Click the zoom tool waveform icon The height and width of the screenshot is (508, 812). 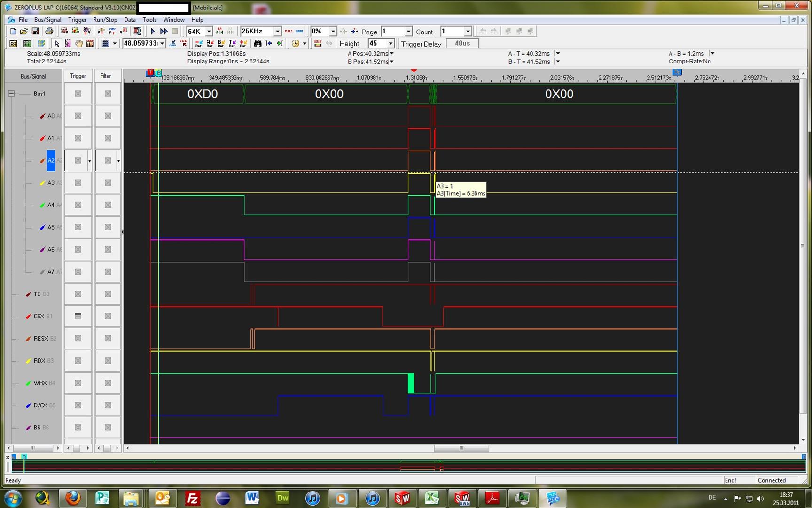[x=172, y=43]
